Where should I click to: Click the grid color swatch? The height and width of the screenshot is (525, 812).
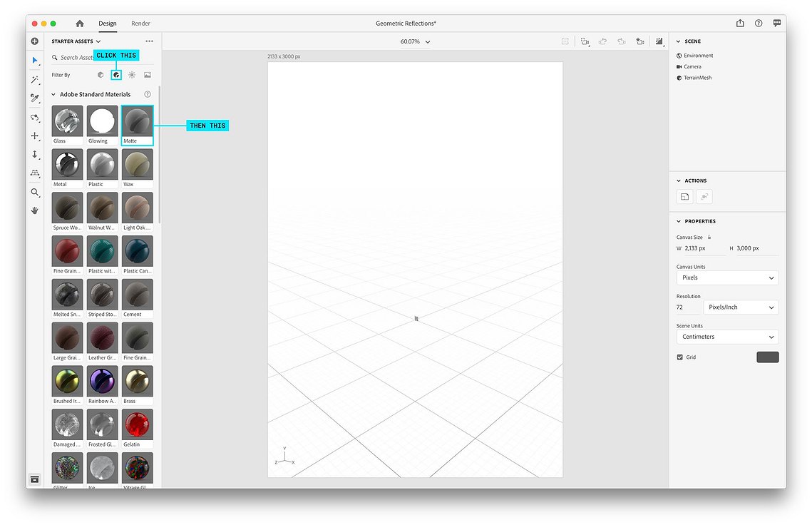[x=768, y=357]
